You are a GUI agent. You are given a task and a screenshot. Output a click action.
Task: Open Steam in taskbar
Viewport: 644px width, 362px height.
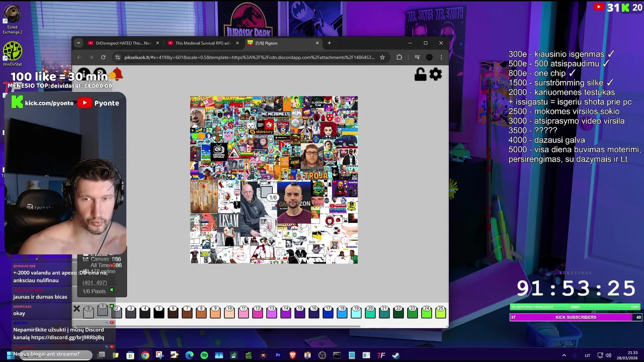point(396,355)
